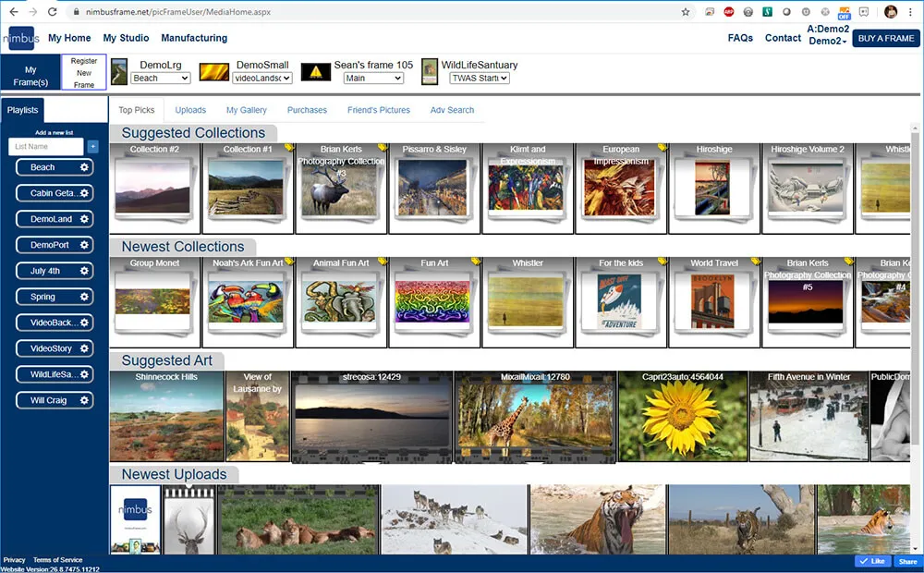
Task: Open the sunflower Capri23auto thumbnail
Action: pyautogui.click(x=683, y=416)
